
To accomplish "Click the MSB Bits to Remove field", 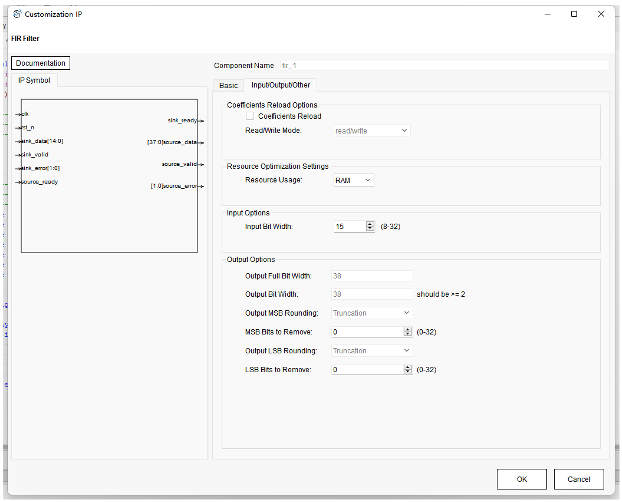I will point(365,332).
